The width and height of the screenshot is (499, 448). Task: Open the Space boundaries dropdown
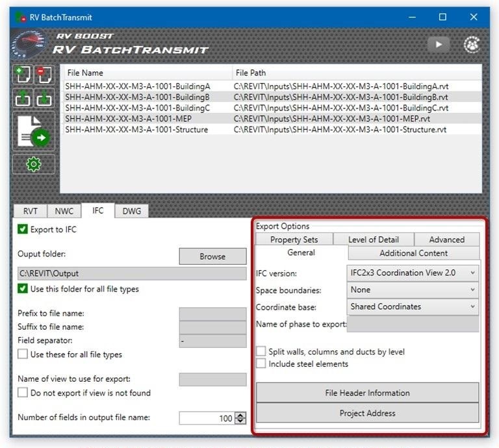pos(413,290)
